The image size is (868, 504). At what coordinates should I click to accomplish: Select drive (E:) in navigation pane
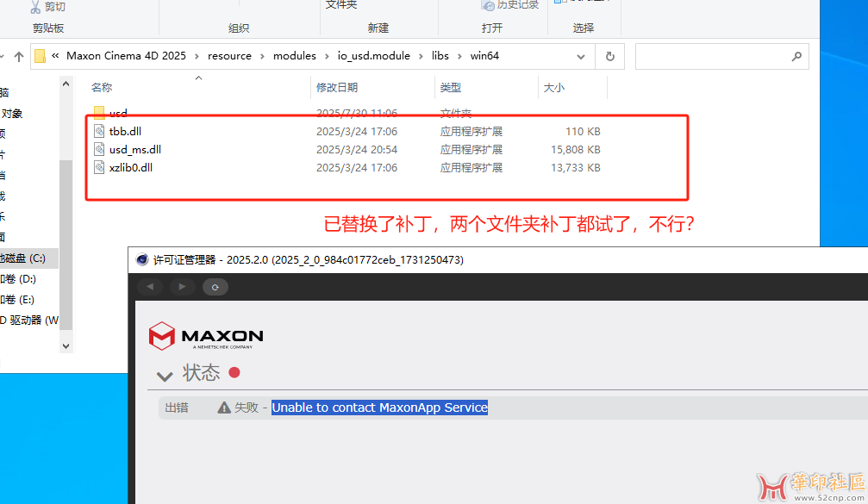(x=17, y=300)
